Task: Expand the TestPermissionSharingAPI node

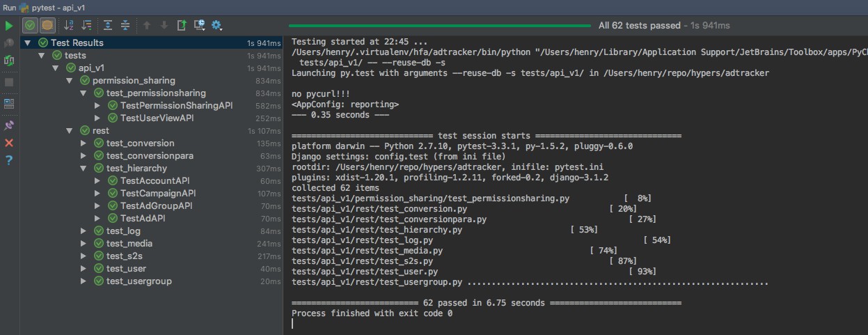Action: pyautogui.click(x=97, y=106)
